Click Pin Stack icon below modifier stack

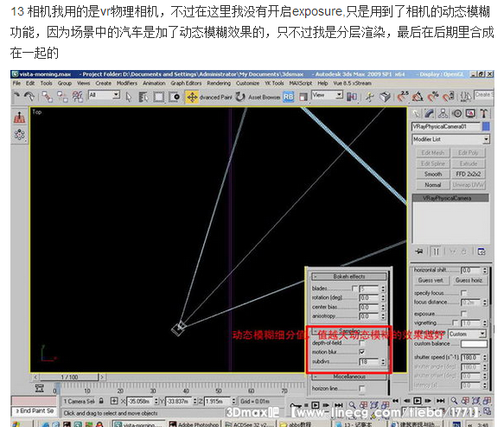(418, 252)
